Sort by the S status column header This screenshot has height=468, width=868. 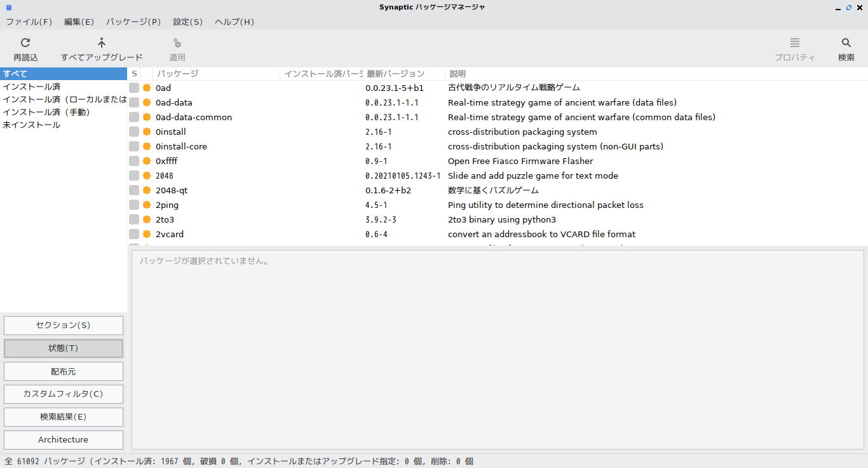tap(134, 74)
